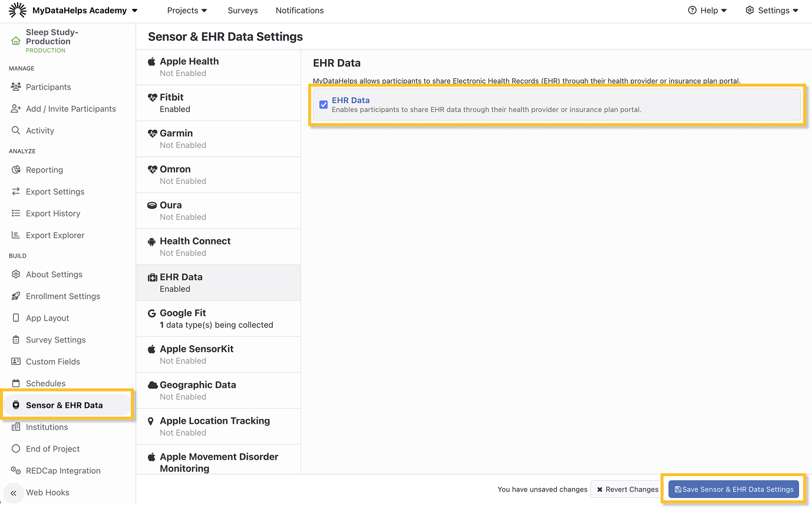Collapse the sidebar with double-chevron icon
The image size is (812, 508).
pos(14,493)
